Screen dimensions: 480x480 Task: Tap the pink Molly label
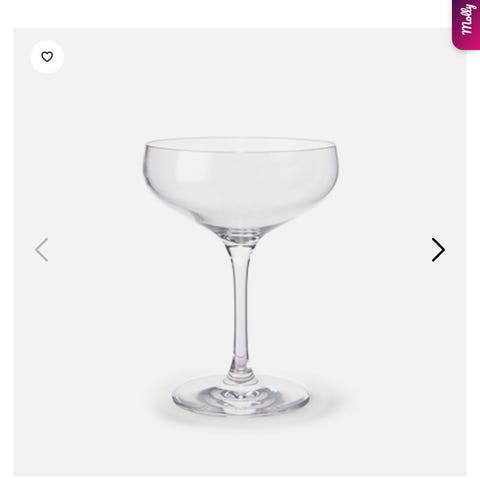point(466,24)
